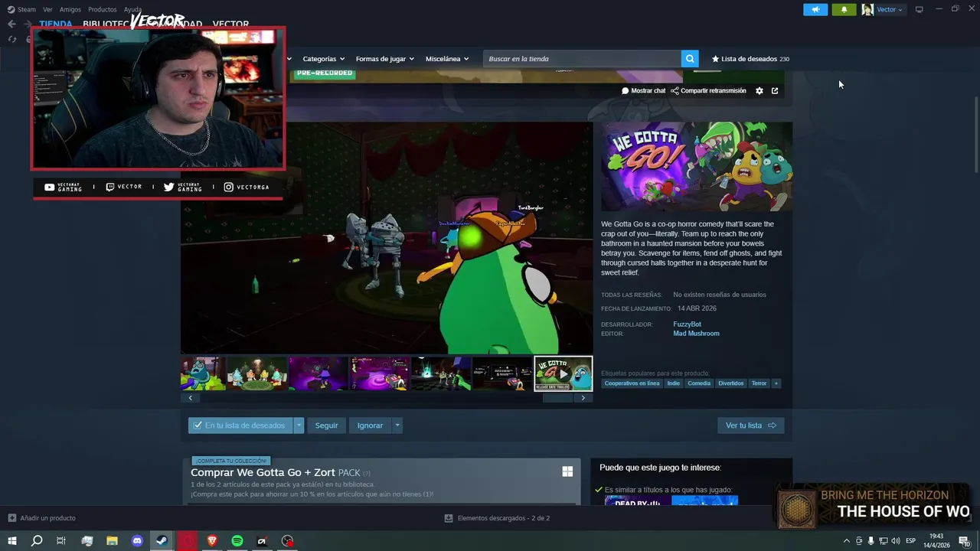Click the search magnifier button
Viewport: 980px width, 551px height.
pyautogui.click(x=691, y=59)
